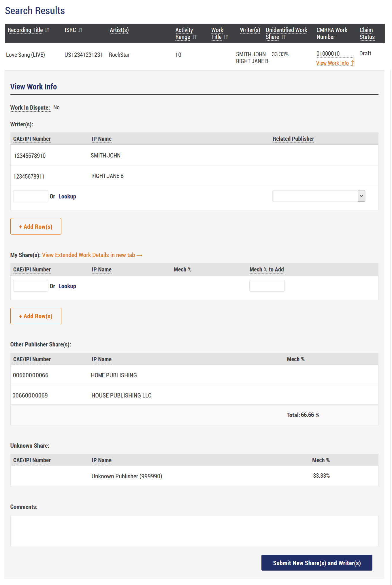Add a row to My Share(s) table
This screenshot has height=585, width=392.
click(36, 316)
